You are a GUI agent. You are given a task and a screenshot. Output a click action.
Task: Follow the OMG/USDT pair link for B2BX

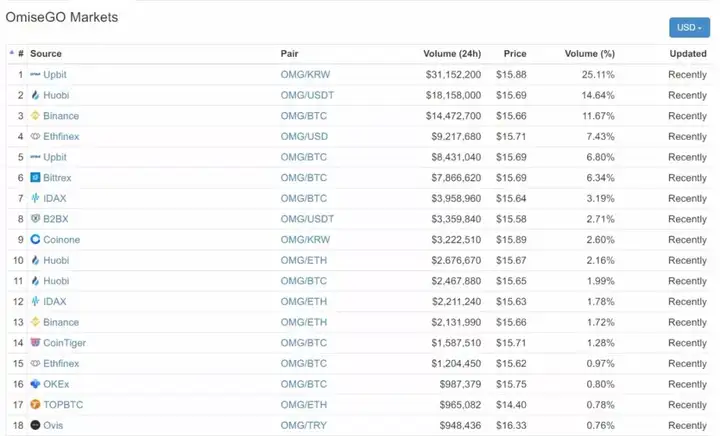click(x=307, y=219)
